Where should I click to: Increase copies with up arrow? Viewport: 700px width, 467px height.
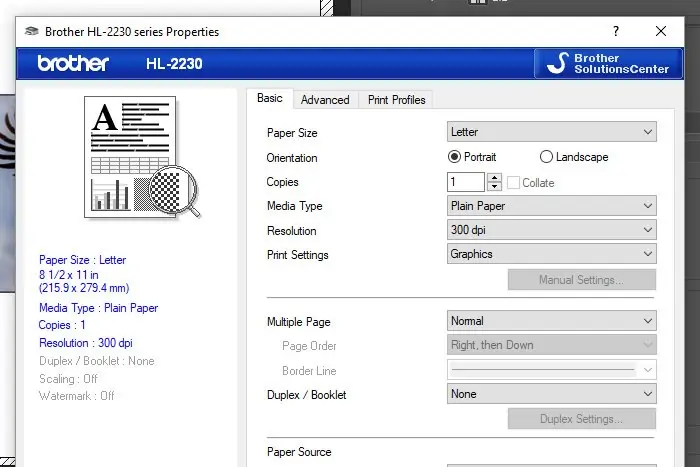(x=494, y=178)
